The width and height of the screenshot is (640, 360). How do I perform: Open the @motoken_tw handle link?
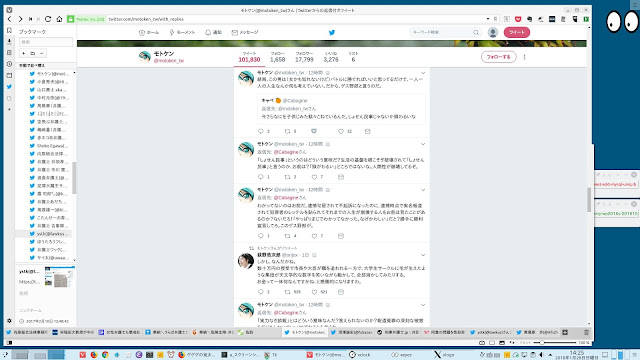169,61
